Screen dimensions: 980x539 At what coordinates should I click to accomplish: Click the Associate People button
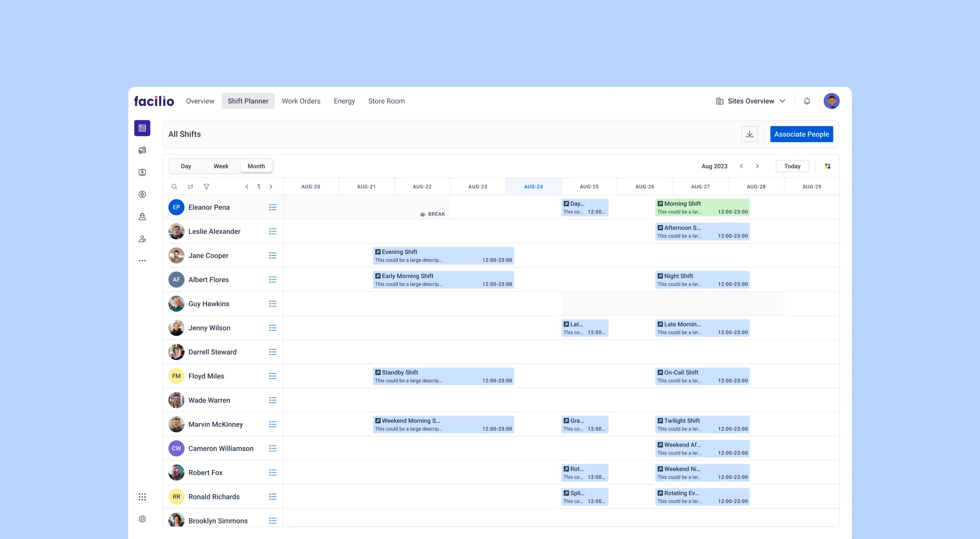[x=802, y=134]
